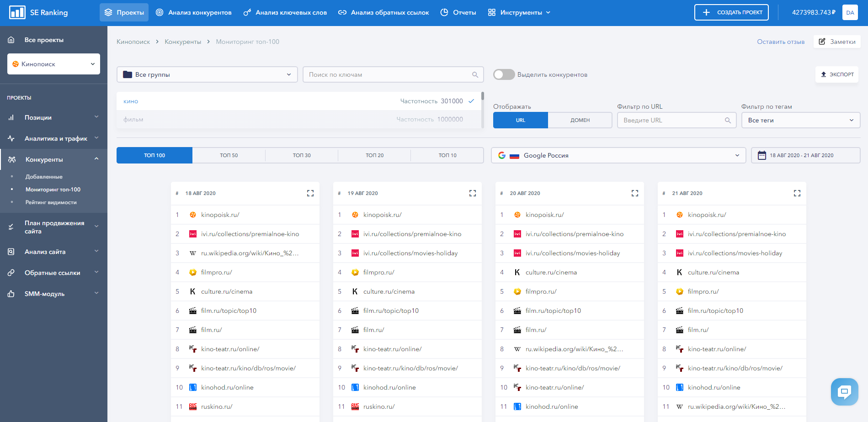Click the Аналитика и трафик pulse icon
868x422 pixels.
pyautogui.click(x=11, y=138)
